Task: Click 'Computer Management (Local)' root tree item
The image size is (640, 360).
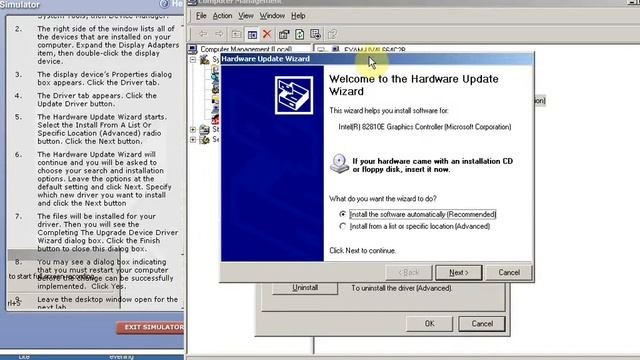Action: (246, 49)
